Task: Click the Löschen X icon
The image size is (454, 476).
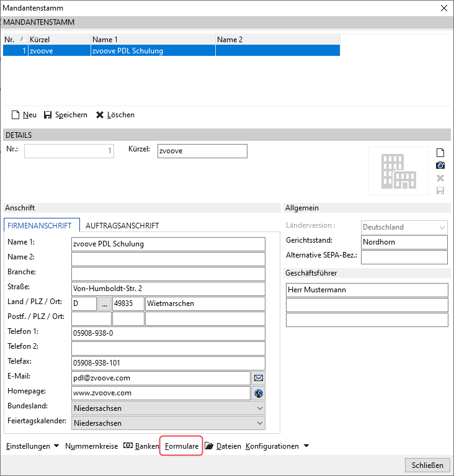Action: click(x=100, y=115)
